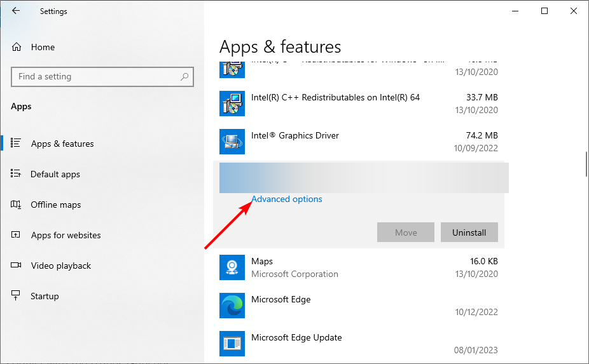Viewport: 589px width, 364px height.
Task: Minimize the Settings window
Action: click(x=515, y=11)
